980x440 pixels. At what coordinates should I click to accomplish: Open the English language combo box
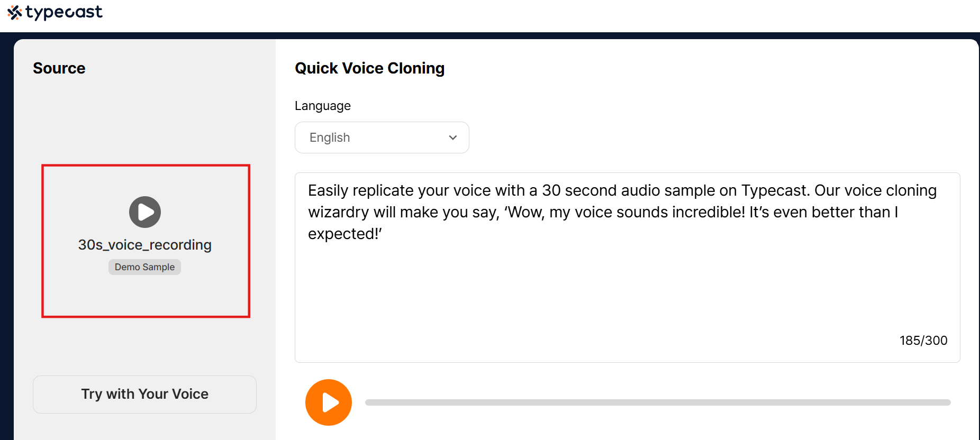tap(382, 137)
